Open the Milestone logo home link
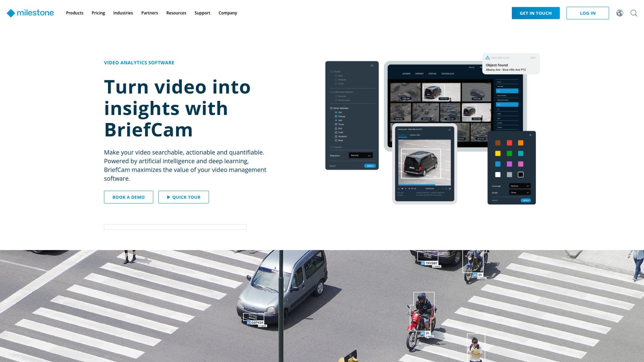This screenshot has width=644, height=362. (x=30, y=13)
